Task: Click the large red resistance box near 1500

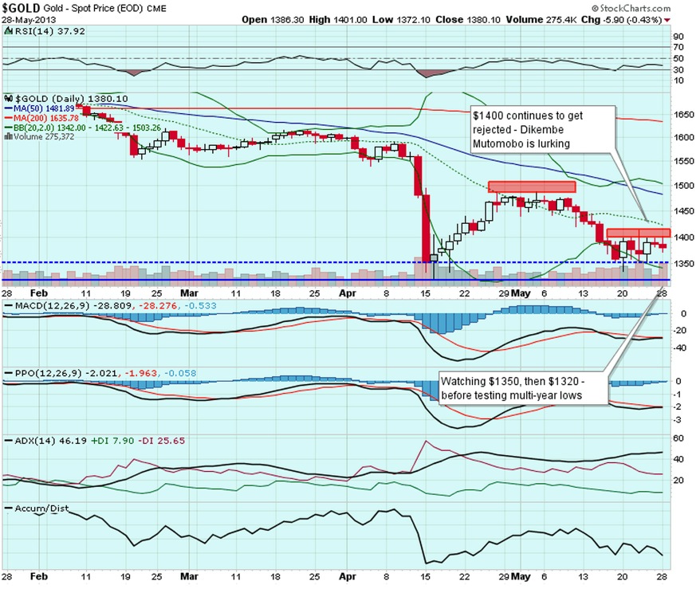Action: (531, 187)
